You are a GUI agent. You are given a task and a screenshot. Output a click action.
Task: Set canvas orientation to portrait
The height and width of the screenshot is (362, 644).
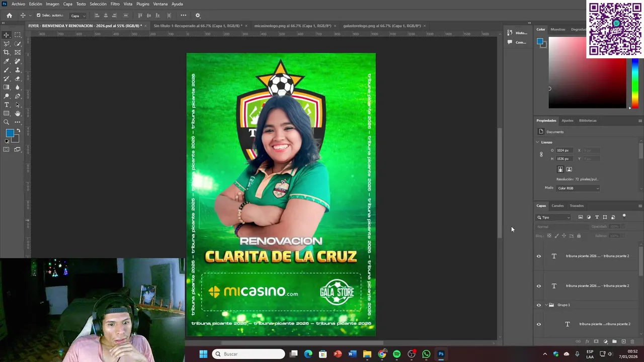(560, 169)
